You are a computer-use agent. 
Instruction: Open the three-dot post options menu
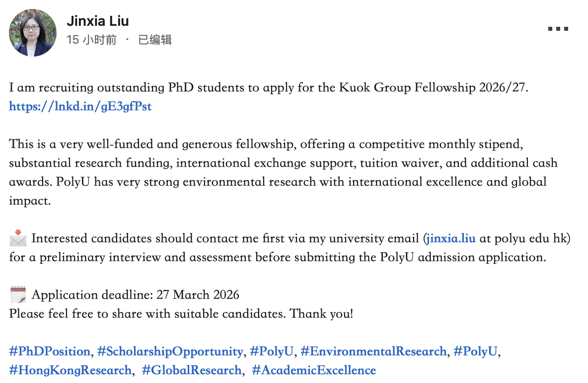click(558, 29)
